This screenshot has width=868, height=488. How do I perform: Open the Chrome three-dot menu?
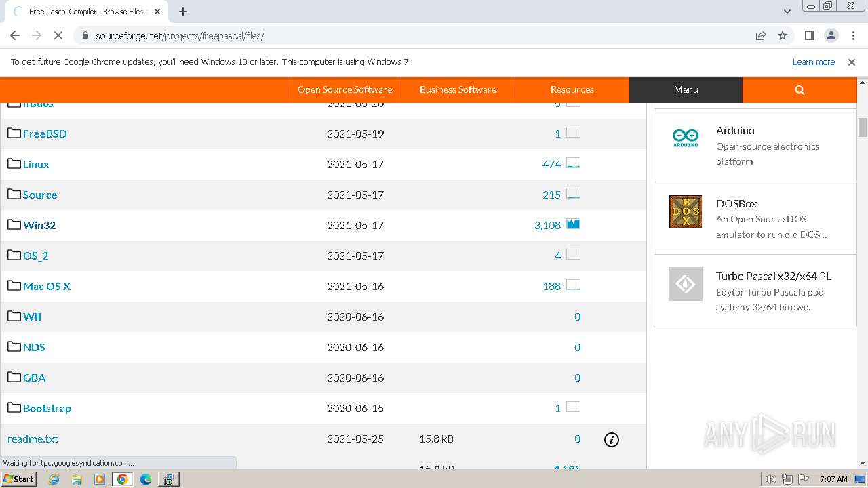point(852,35)
